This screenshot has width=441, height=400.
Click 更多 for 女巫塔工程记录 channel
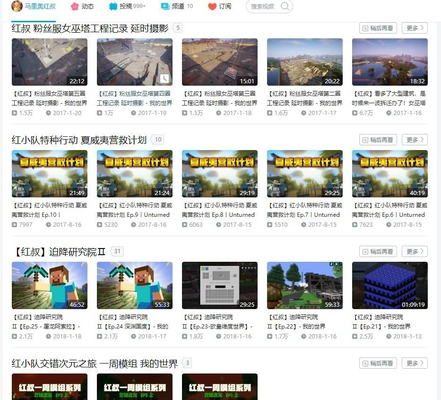(415, 28)
